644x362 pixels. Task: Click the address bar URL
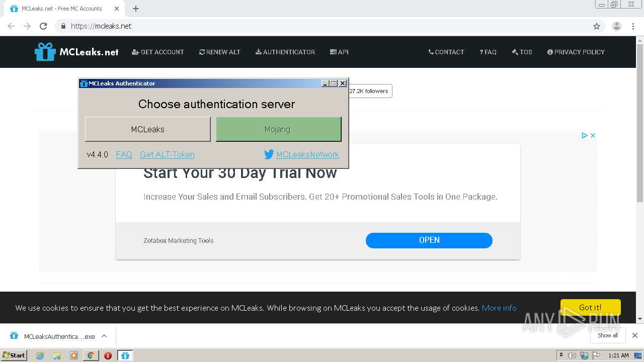101,26
